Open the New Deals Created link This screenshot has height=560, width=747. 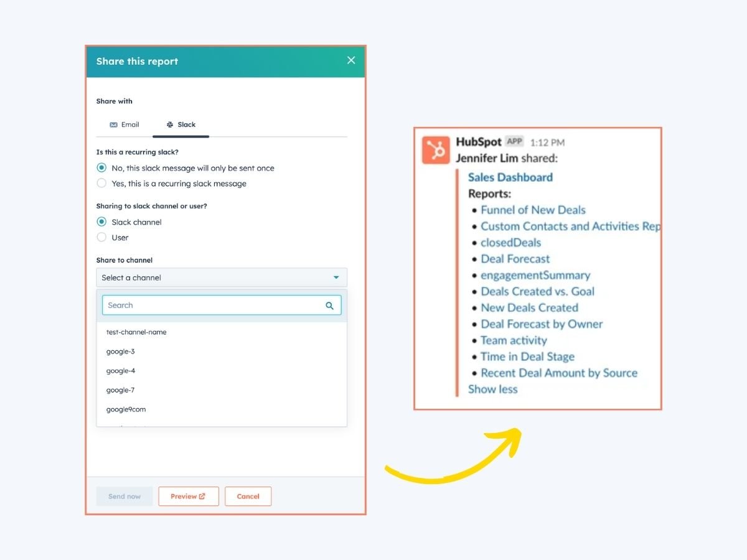(x=530, y=307)
